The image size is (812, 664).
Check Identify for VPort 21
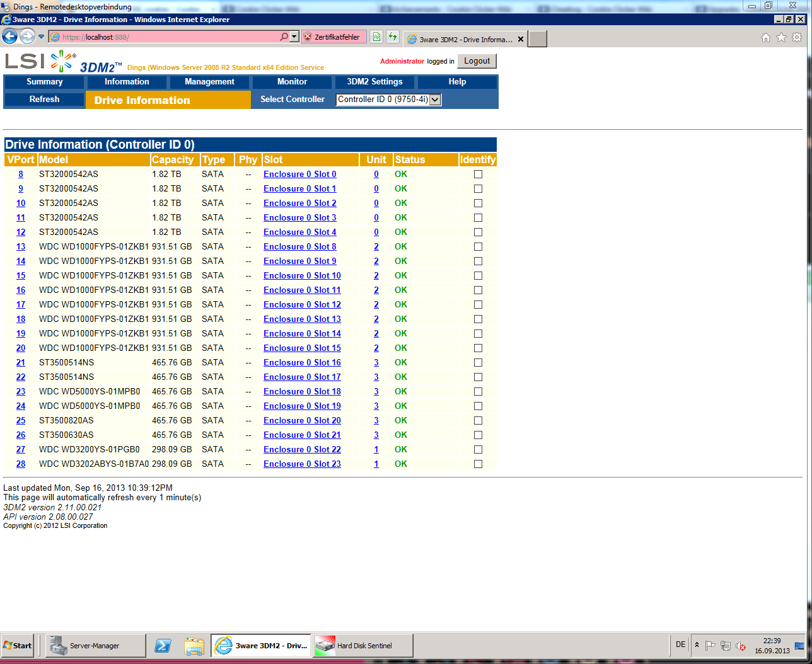coord(478,363)
